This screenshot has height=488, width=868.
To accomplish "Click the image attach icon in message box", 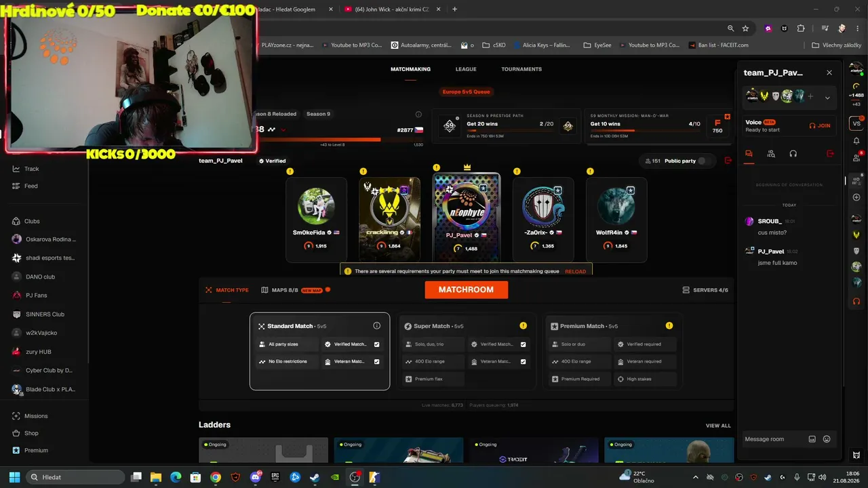I will pyautogui.click(x=812, y=439).
